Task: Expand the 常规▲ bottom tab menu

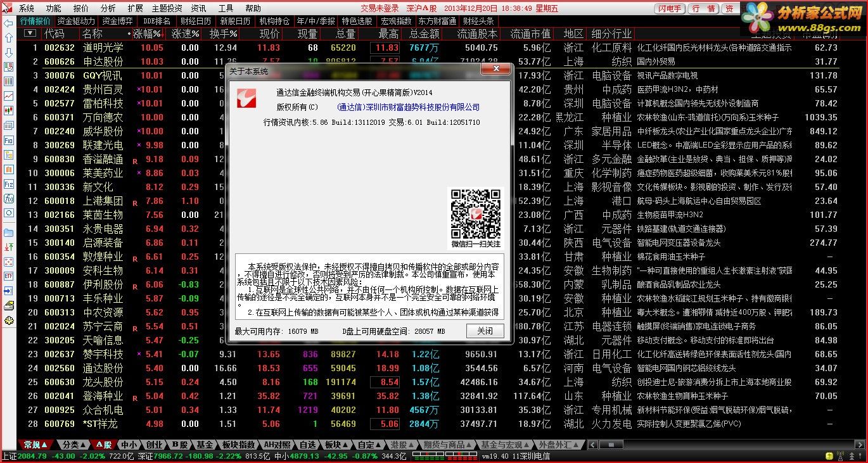Action: [35, 445]
